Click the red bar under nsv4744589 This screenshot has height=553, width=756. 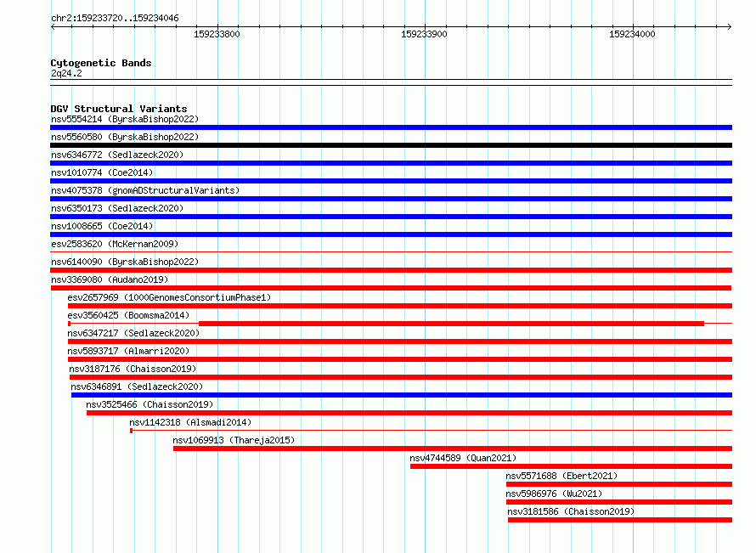click(572, 466)
